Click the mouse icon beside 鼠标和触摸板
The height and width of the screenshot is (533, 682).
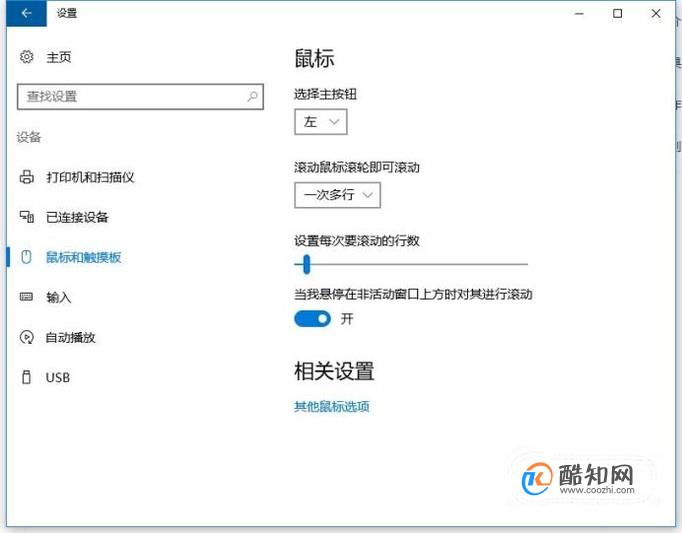tap(27, 257)
